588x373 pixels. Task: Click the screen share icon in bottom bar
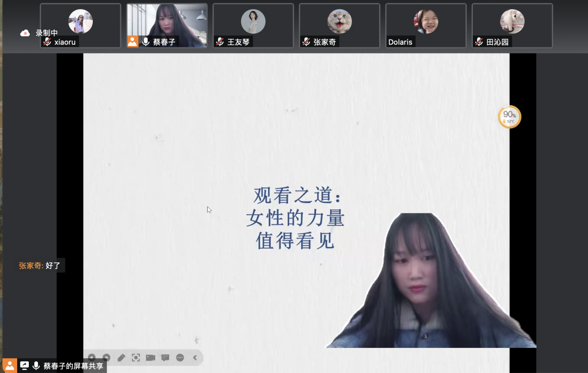pos(24,366)
